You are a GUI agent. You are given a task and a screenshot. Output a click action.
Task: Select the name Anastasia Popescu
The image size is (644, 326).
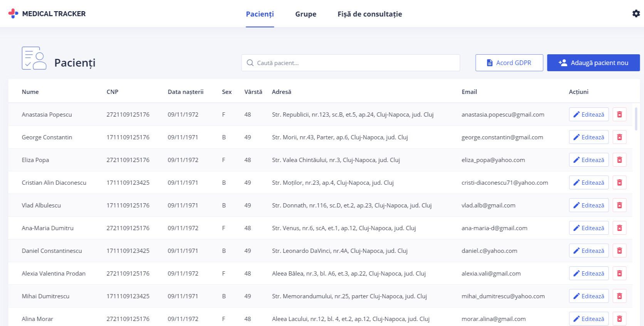pyautogui.click(x=47, y=114)
